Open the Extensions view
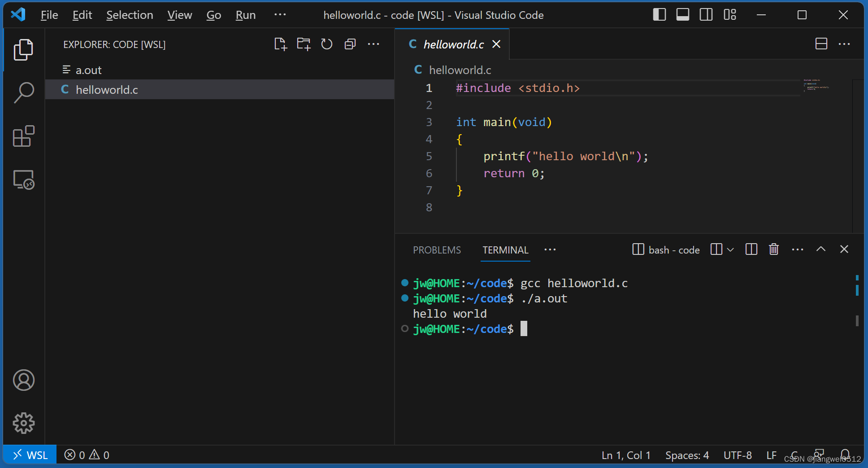Screen dimensions: 868x468 point(23,136)
